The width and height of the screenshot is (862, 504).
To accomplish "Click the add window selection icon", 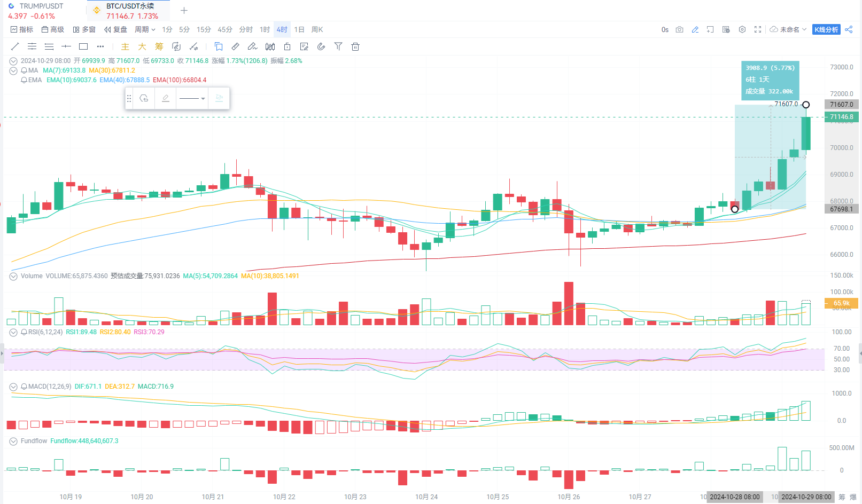I will click(x=710, y=29).
